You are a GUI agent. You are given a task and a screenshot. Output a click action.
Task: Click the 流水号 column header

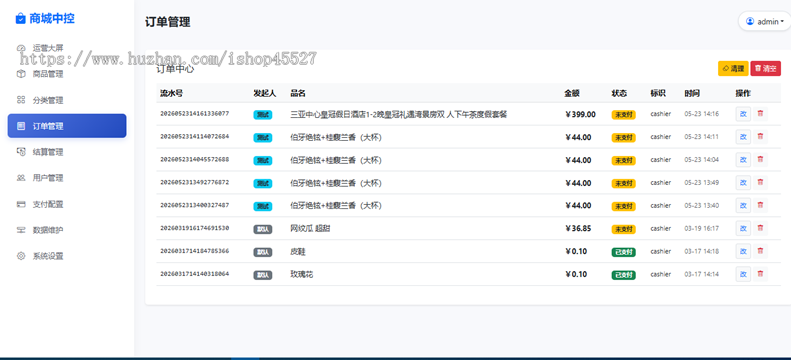172,93
